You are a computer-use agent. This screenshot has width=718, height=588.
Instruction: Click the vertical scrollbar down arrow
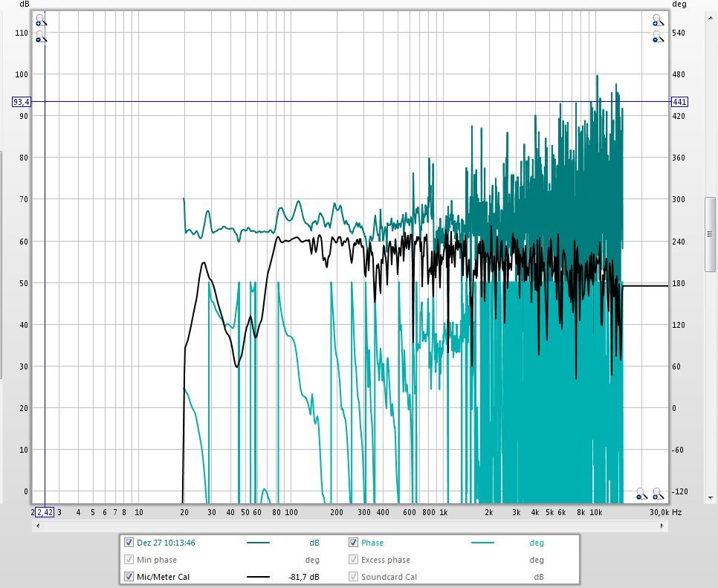click(x=711, y=498)
